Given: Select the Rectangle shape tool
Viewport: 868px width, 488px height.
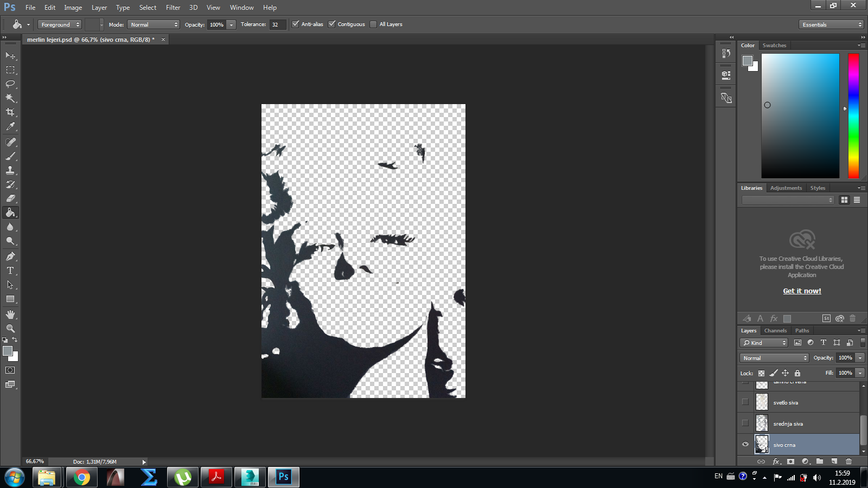Looking at the screenshot, I should pyautogui.click(x=10, y=299).
